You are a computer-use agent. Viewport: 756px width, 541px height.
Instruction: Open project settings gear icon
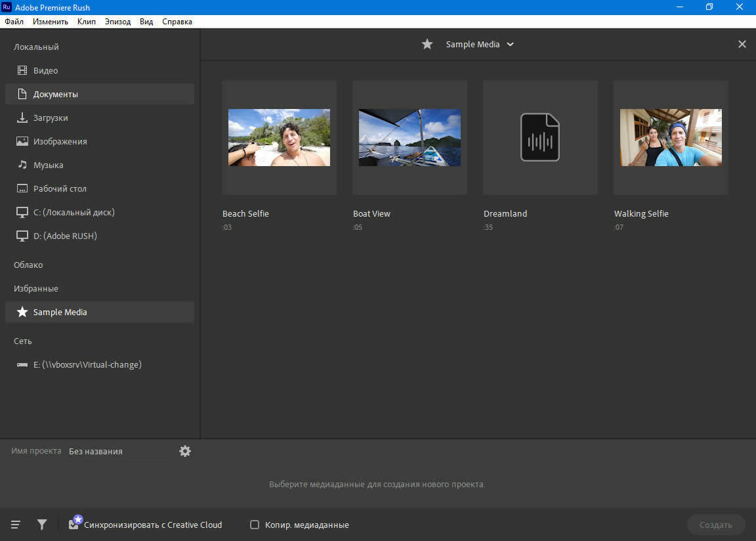(x=185, y=451)
